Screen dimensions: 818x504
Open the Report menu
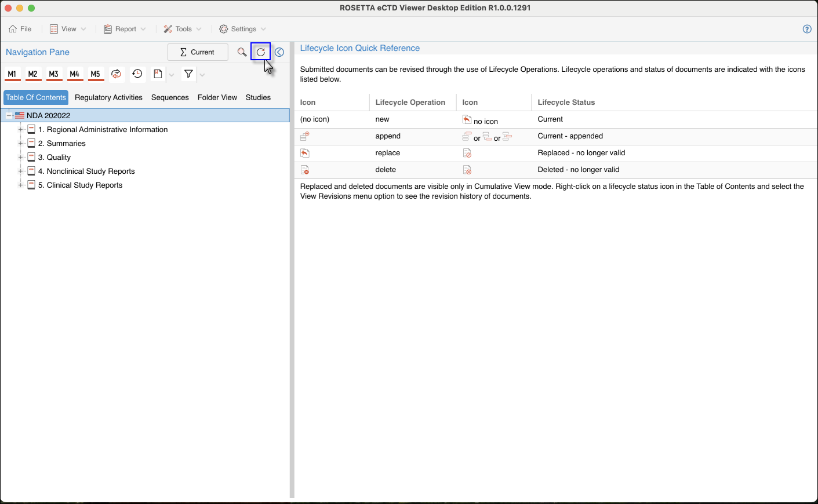coord(125,29)
